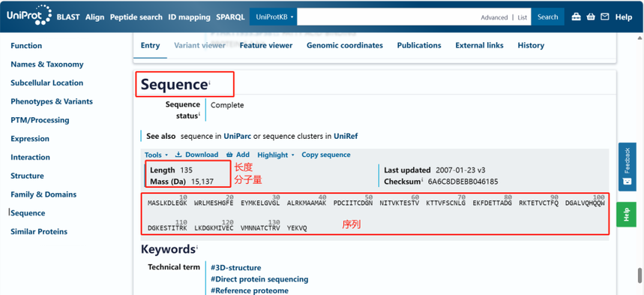This screenshot has height=295, width=644.
Task: Click the Download icon in sequence toolbar
Action: [178, 155]
